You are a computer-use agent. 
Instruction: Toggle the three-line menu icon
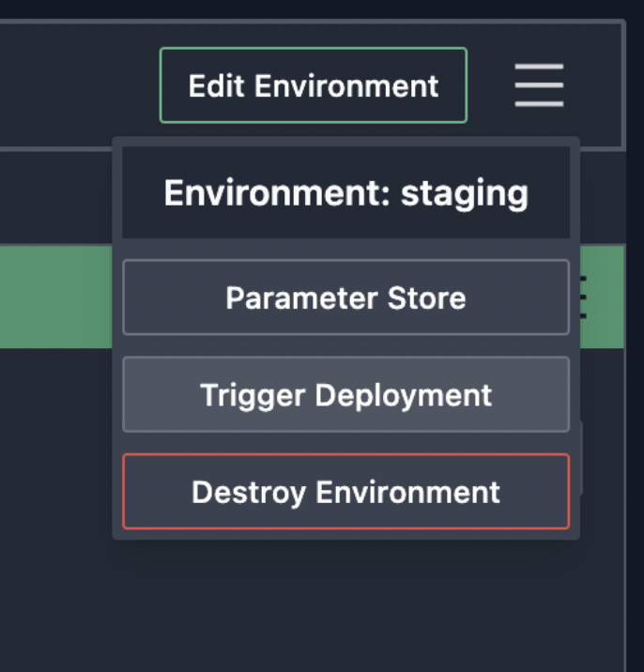coord(539,85)
